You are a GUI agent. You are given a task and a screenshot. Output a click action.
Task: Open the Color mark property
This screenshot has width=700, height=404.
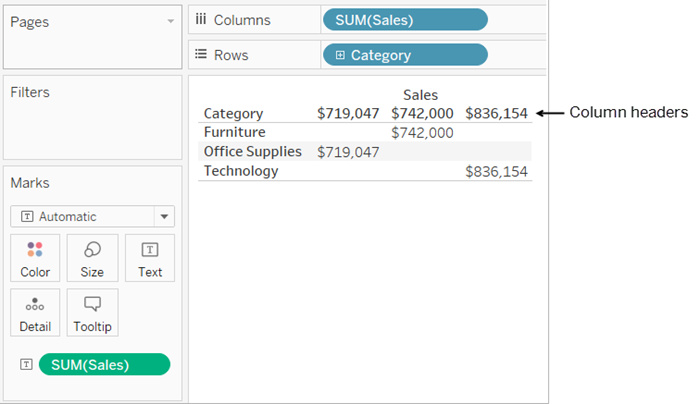click(35, 258)
